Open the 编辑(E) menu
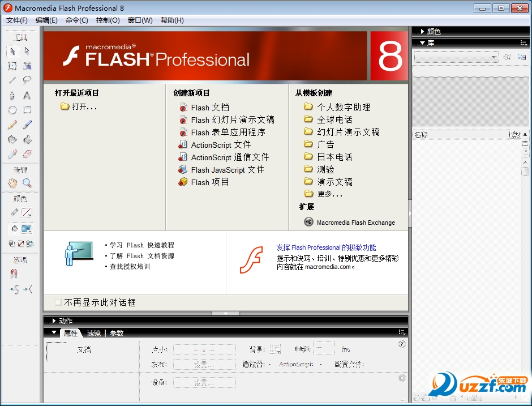This screenshot has width=532, height=406. coord(46,20)
